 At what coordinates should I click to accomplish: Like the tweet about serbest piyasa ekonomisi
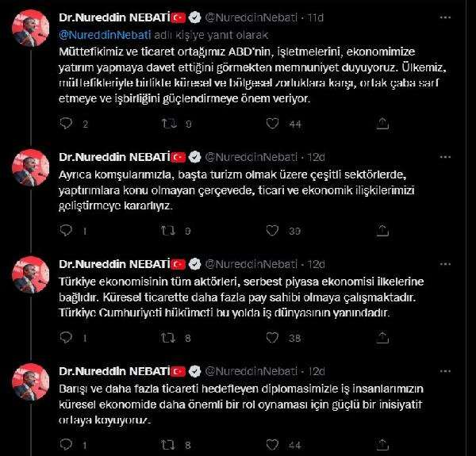pyautogui.click(x=272, y=338)
